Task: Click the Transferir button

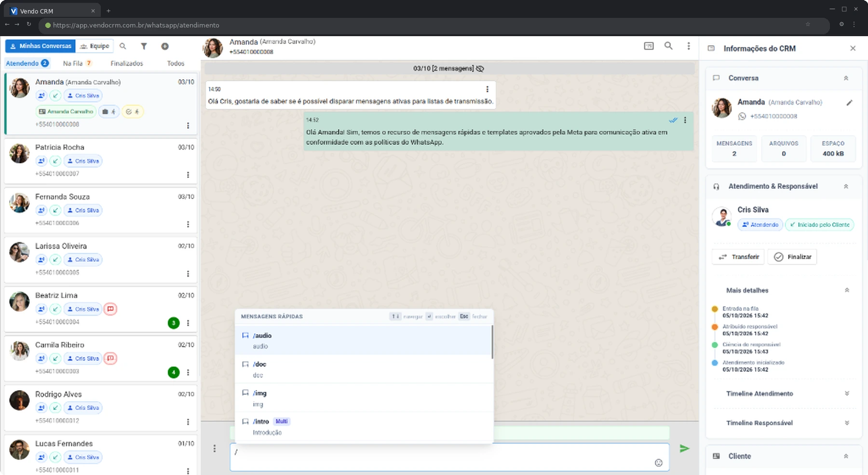Action: click(x=738, y=257)
